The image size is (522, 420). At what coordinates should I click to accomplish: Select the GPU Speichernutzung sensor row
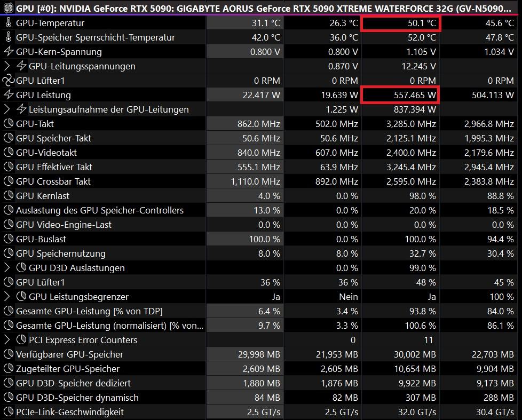pyautogui.click(x=60, y=253)
